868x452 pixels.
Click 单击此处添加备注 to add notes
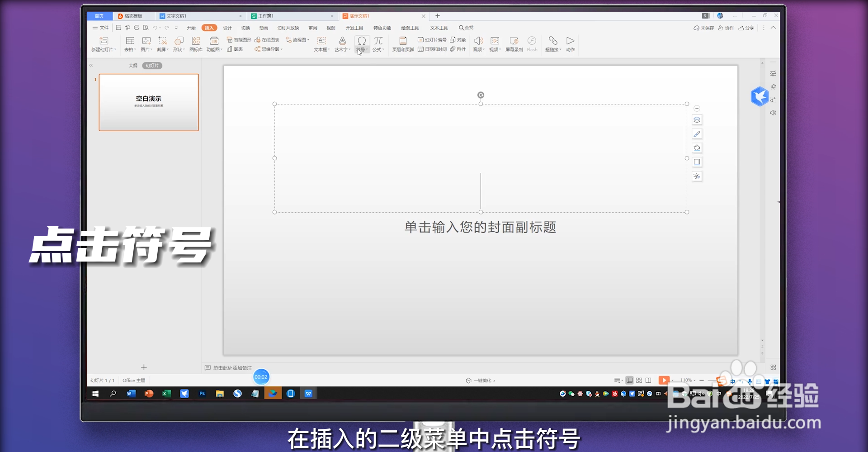(x=231, y=368)
